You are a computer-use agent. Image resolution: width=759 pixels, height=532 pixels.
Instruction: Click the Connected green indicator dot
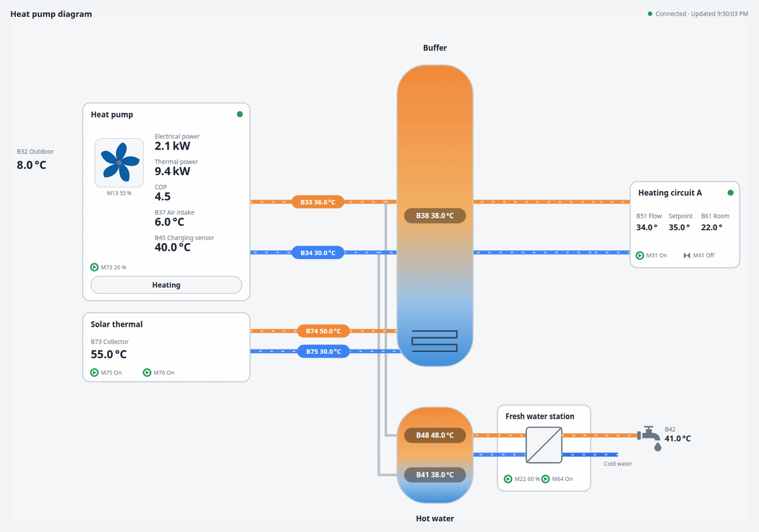coord(650,14)
